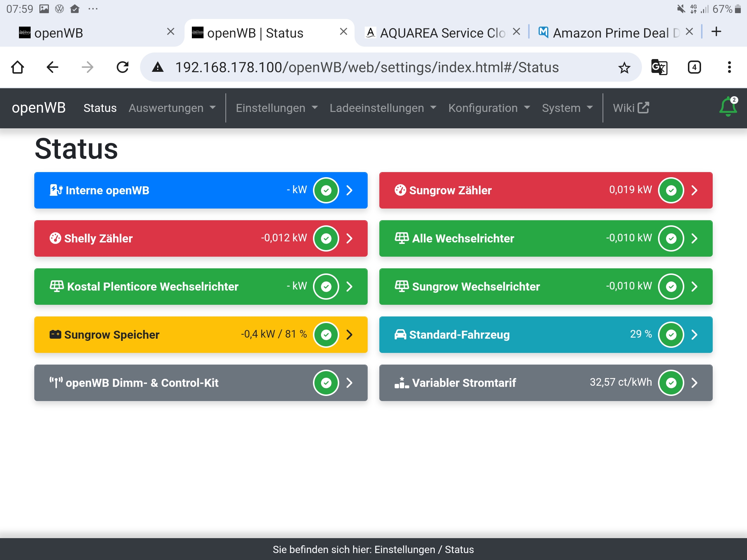Click the inverter icon on Alle Wechselrichter
This screenshot has width=747, height=560.
401,238
